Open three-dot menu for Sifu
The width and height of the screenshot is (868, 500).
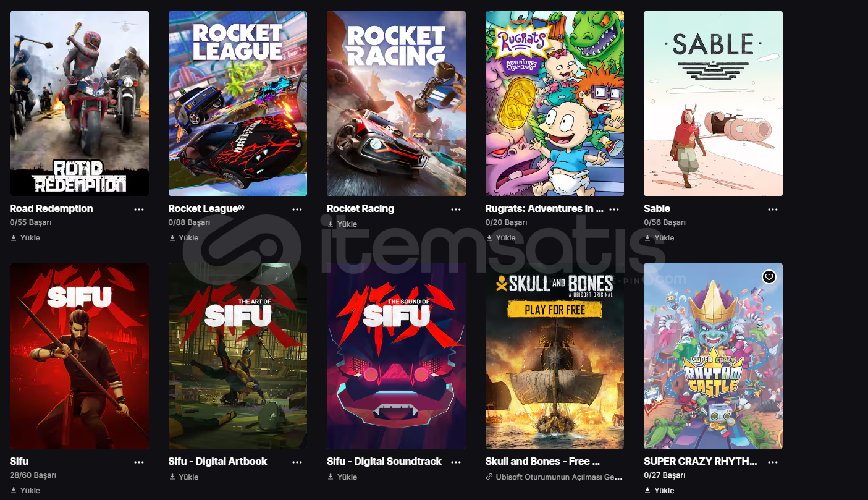(x=139, y=462)
